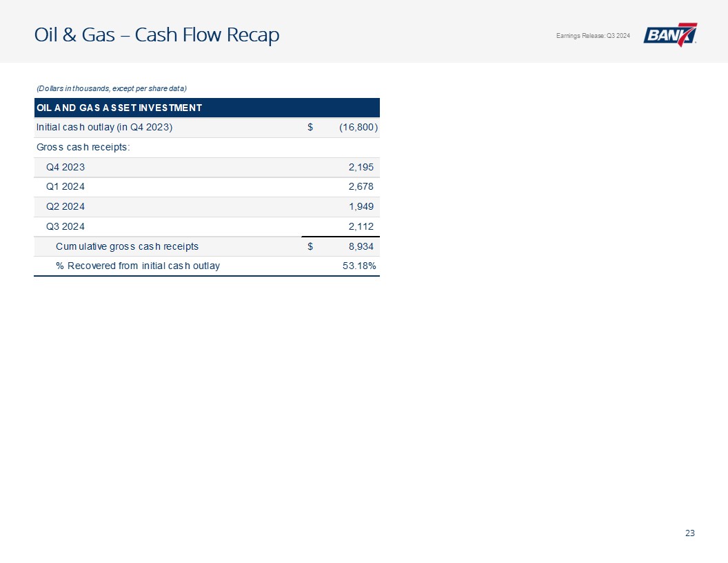Click the Bank7 logo

(670, 34)
